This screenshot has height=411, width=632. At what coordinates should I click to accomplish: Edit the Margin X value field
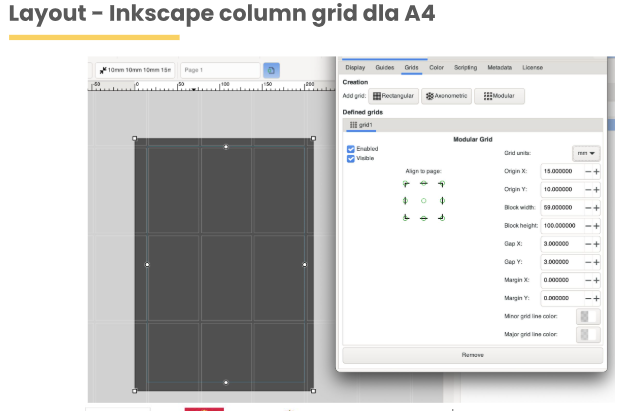coord(562,280)
